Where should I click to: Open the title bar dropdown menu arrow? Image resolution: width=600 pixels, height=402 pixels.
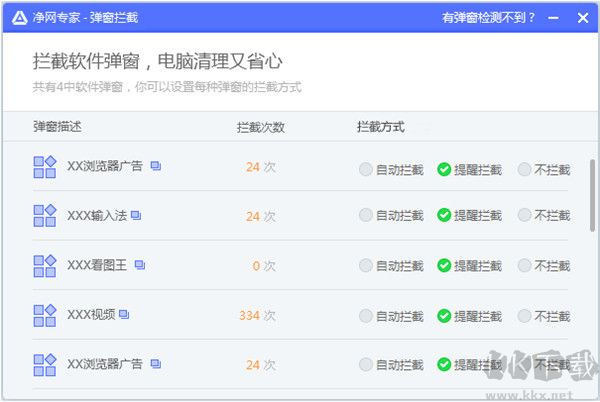pos(553,17)
